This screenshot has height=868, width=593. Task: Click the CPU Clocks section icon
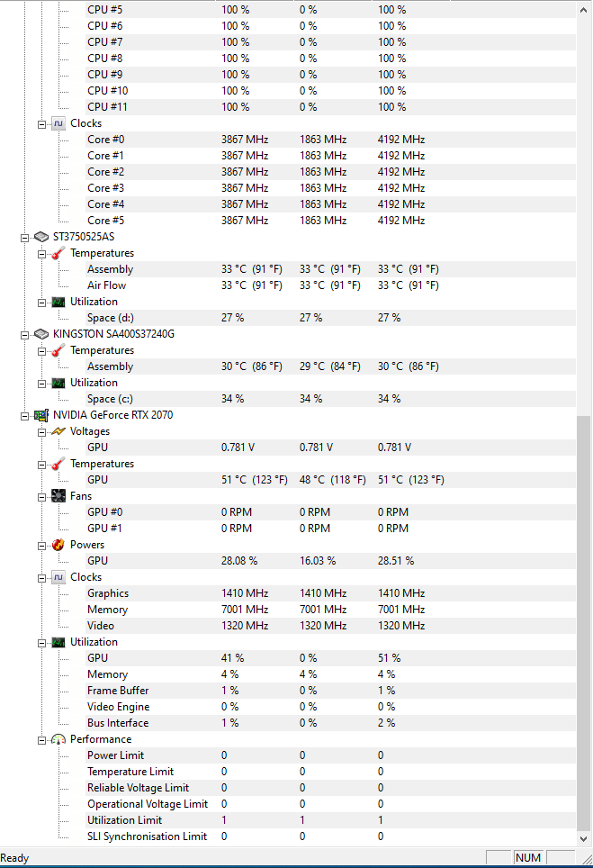(58, 123)
